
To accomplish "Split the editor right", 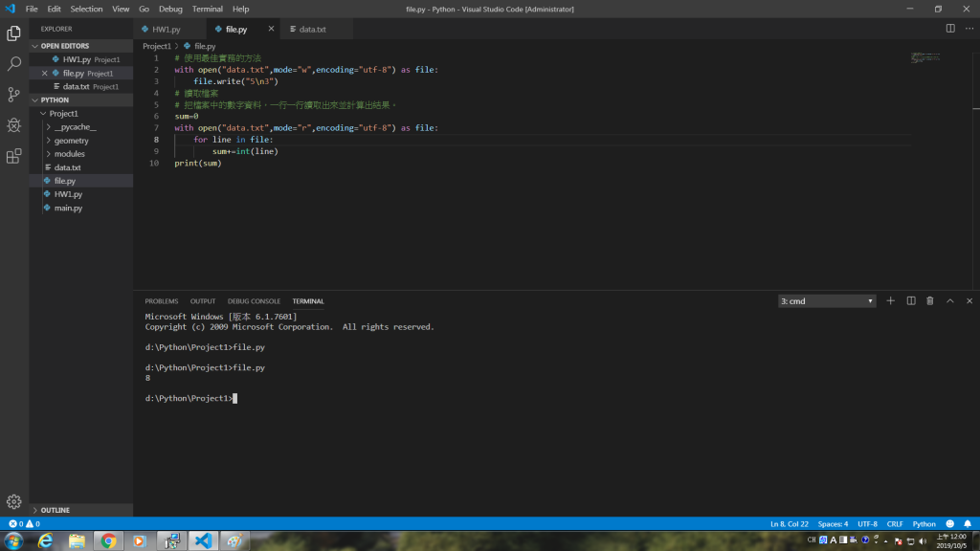I will (950, 29).
